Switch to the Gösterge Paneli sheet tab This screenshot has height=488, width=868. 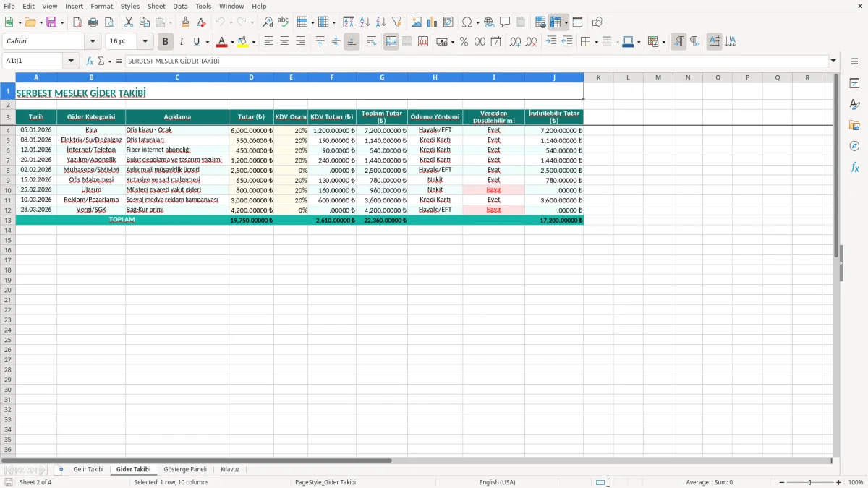[x=185, y=469]
